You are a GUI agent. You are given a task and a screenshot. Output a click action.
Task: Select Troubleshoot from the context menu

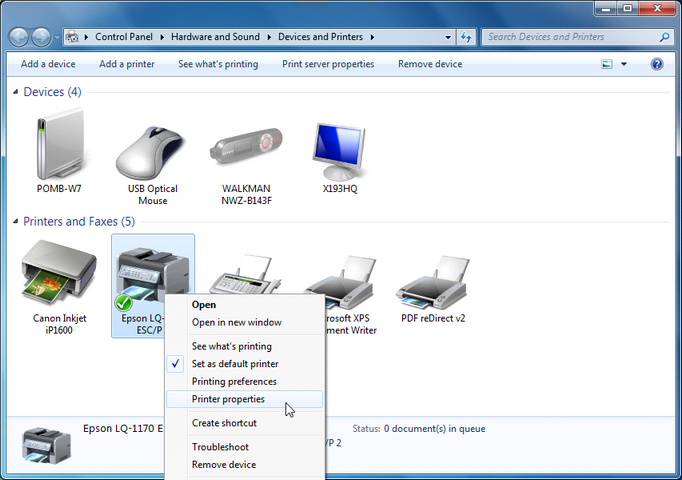[220, 447]
